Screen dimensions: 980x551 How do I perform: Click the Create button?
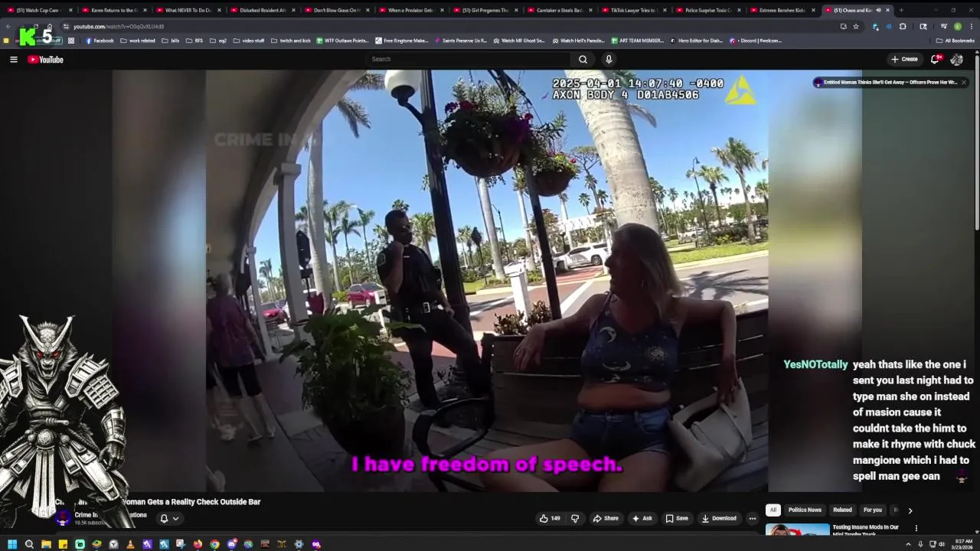904,59
